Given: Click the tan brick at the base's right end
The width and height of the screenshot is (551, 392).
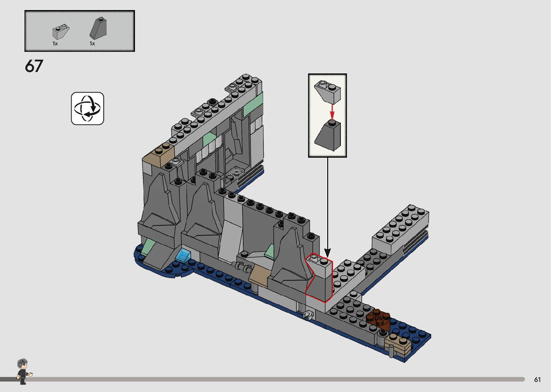Looking at the screenshot, I should pyautogui.click(x=398, y=344).
